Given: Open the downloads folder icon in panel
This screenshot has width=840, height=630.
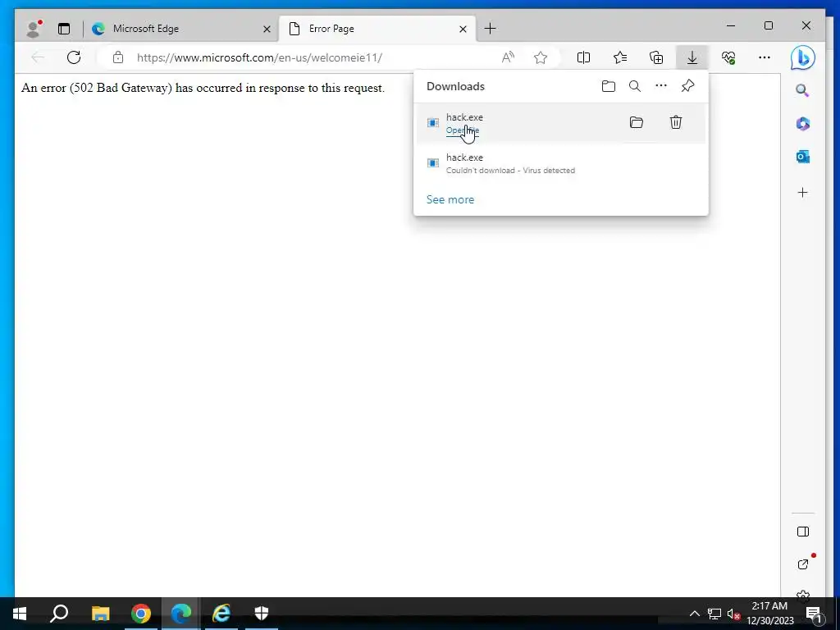Looking at the screenshot, I should click(609, 86).
